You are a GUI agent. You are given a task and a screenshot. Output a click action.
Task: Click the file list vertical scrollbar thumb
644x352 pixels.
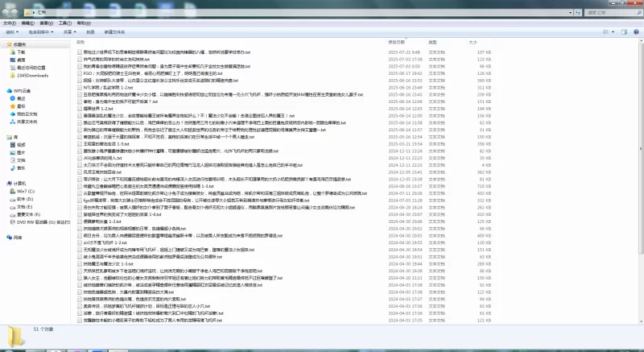point(641,148)
